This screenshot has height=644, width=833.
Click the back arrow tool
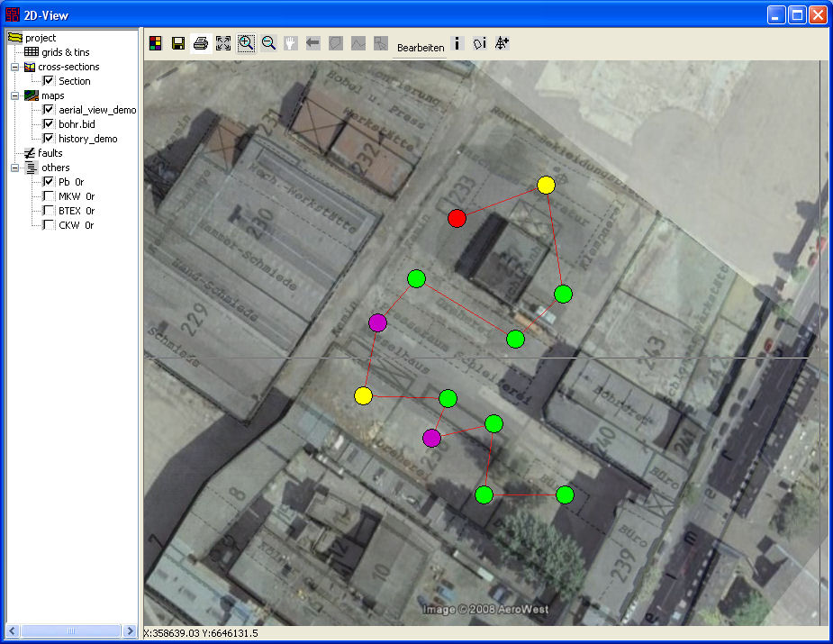[x=312, y=43]
